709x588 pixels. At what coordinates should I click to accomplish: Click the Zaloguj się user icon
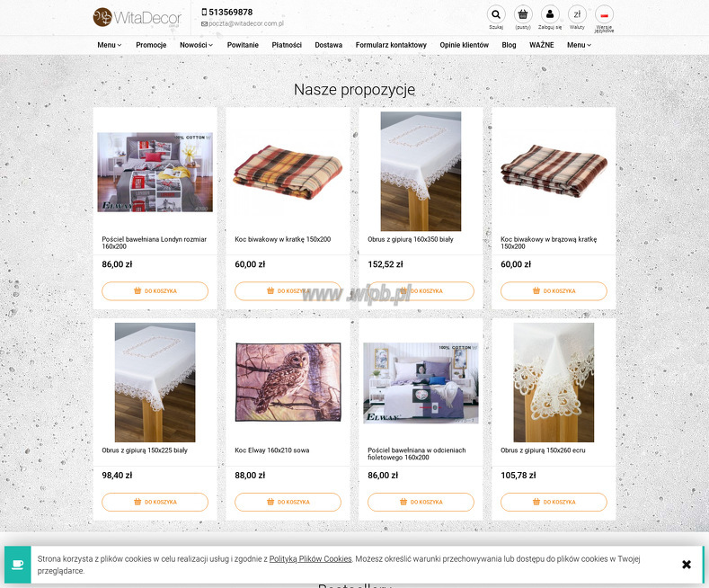(550, 14)
